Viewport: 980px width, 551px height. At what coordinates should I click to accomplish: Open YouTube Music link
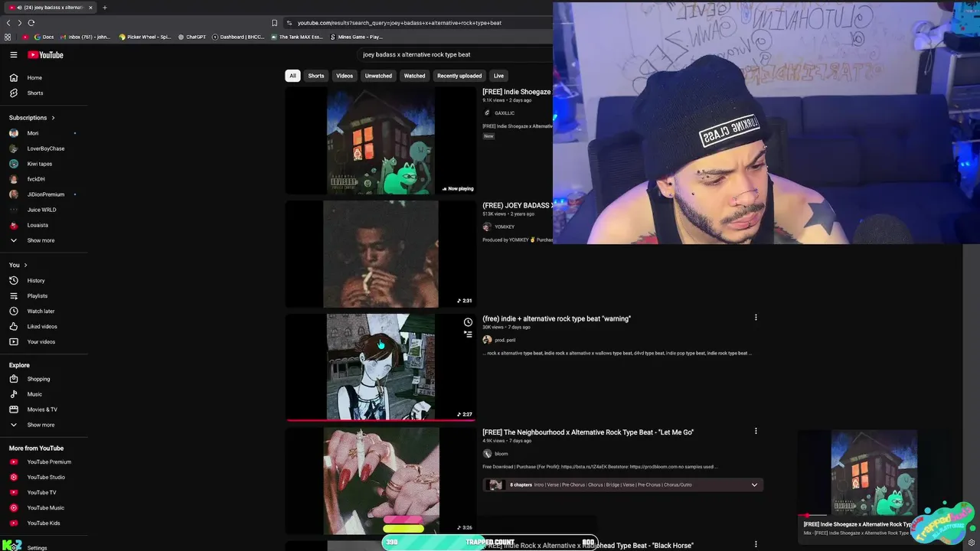37,507
